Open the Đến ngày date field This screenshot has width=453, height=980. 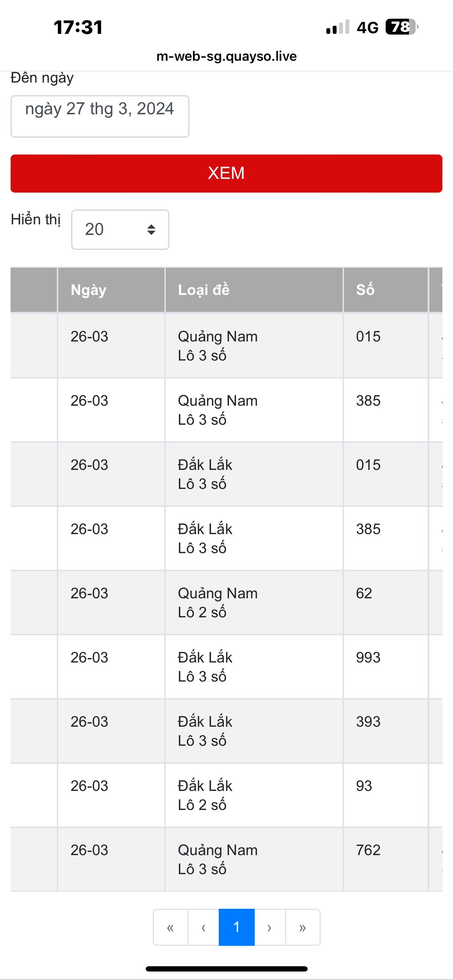click(x=100, y=116)
